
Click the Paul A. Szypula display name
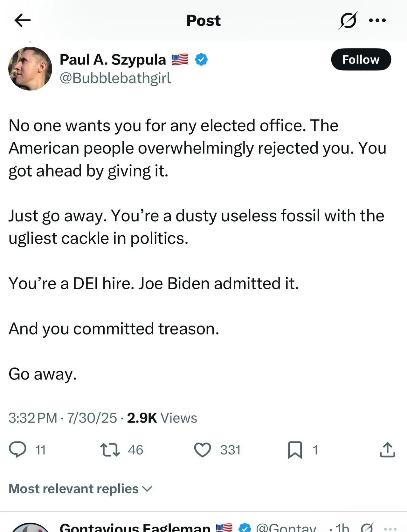113,59
